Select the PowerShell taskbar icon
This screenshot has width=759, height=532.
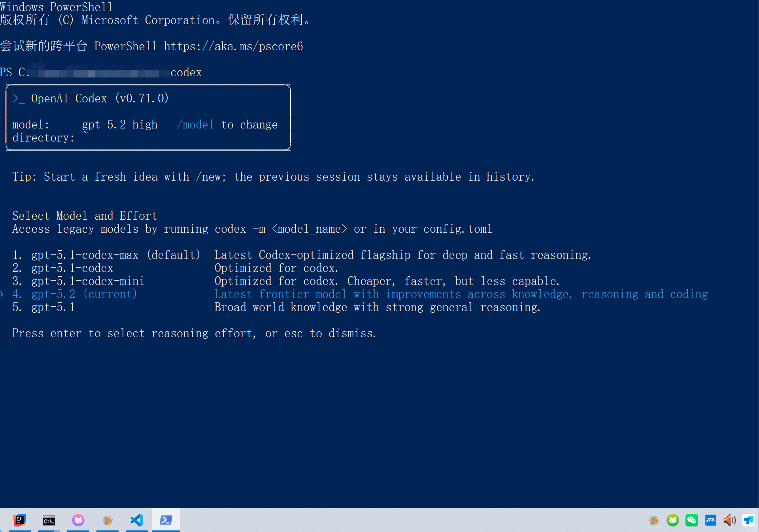pos(166,520)
